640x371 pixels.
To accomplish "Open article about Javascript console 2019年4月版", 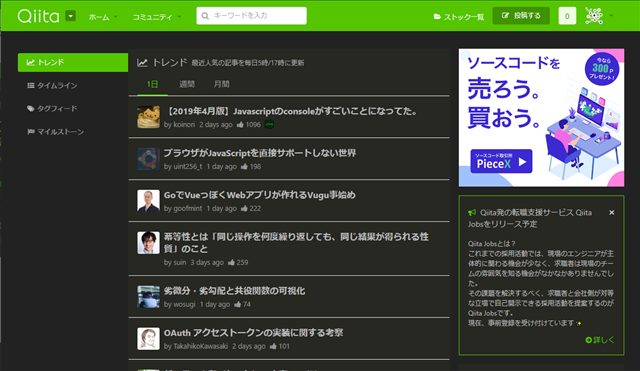I will 291,111.
